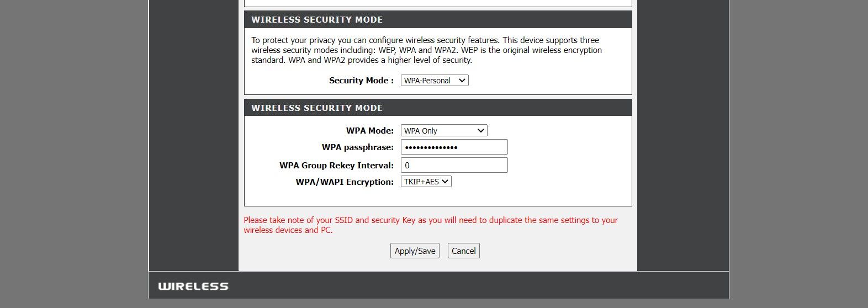The height and width of the screenshot is (308, 868).
Task: Click the lower Wireless Security Mode header
Action: click(x=317, y=108)
